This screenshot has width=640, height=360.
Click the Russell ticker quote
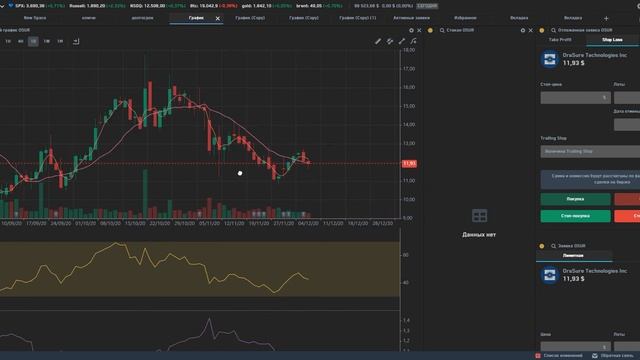[98, 6]
